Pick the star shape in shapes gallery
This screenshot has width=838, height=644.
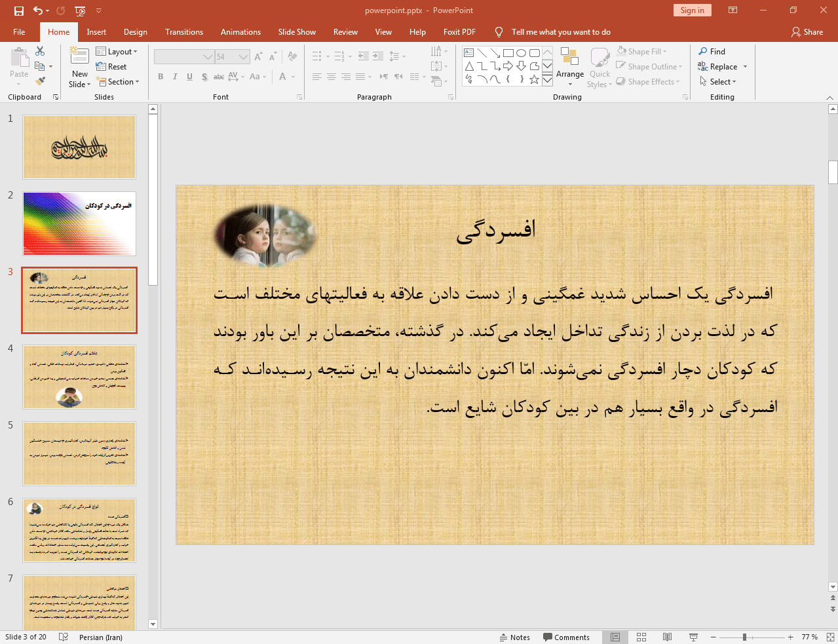point(535,79)
